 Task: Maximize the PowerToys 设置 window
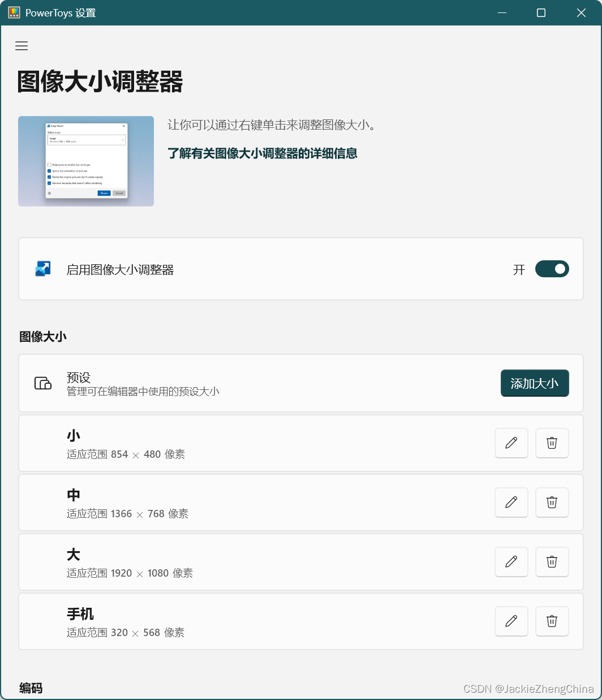point(541,12)
